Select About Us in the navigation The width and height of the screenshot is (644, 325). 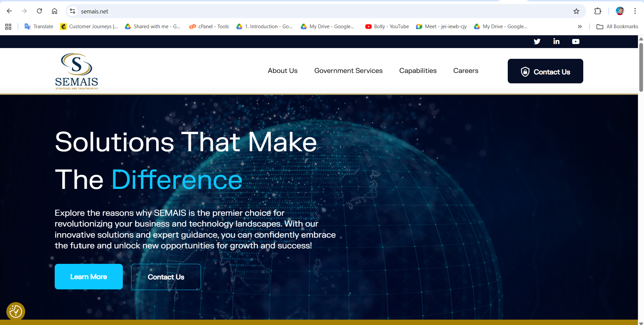282,71
